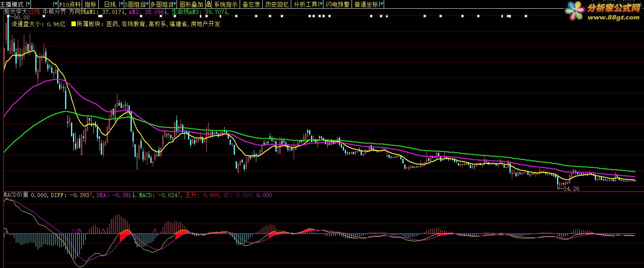Viewport: 644px width, 268px height.
Task: Open 闪电预警 lightning alert
Action: (x=338, y=4)
